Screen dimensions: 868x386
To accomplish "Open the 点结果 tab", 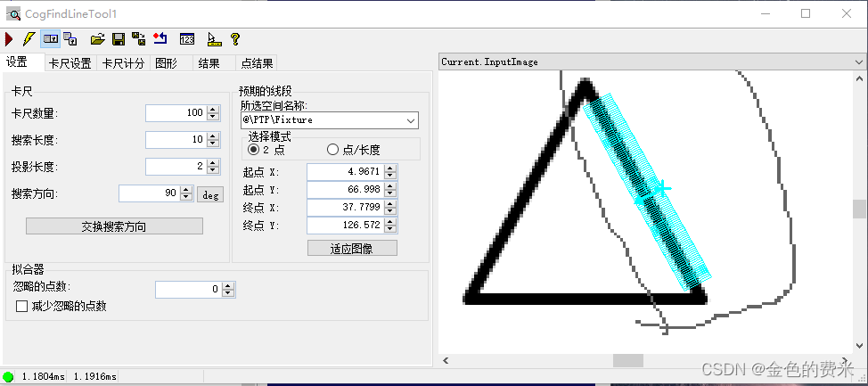I will [x=257, y=63].
